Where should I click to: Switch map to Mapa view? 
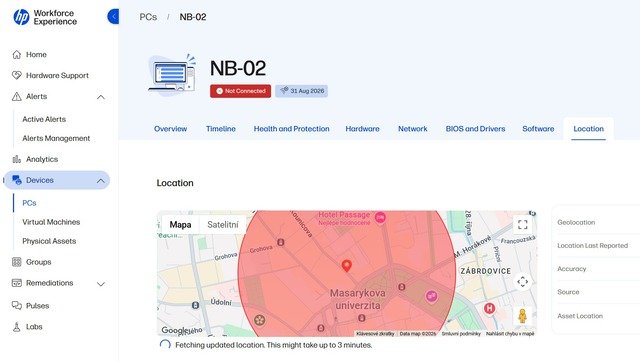[x=180, y=224]
